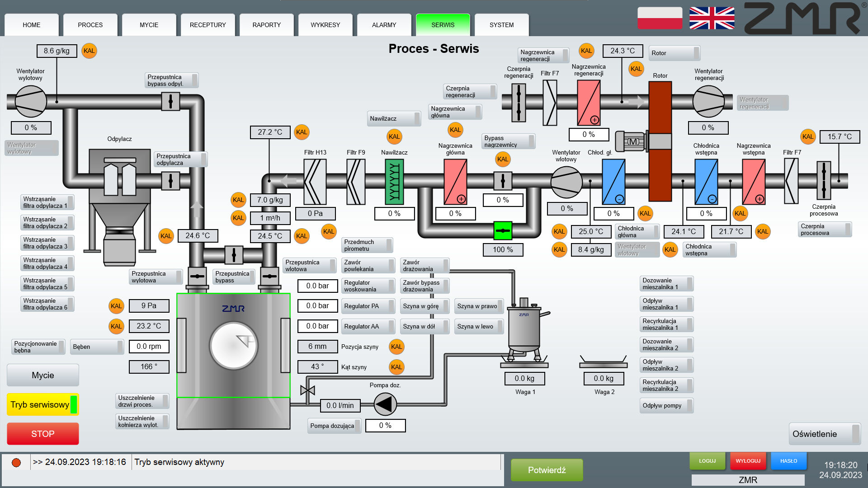Click the humidifier green symbol
This screenshot has width=868, height=488.
[x=394, y=182]
